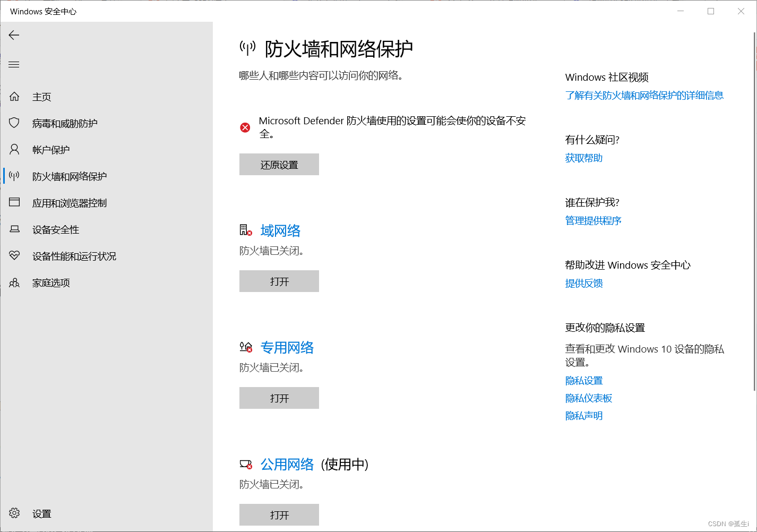The image size is (757, 532).
Task: Open the 域网络 link
Action: [x=280, y=230]
